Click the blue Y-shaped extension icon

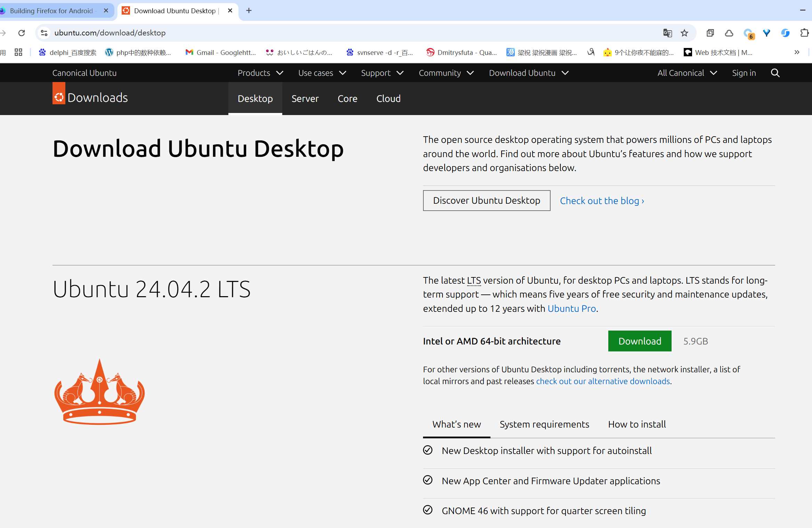[766, 33]
